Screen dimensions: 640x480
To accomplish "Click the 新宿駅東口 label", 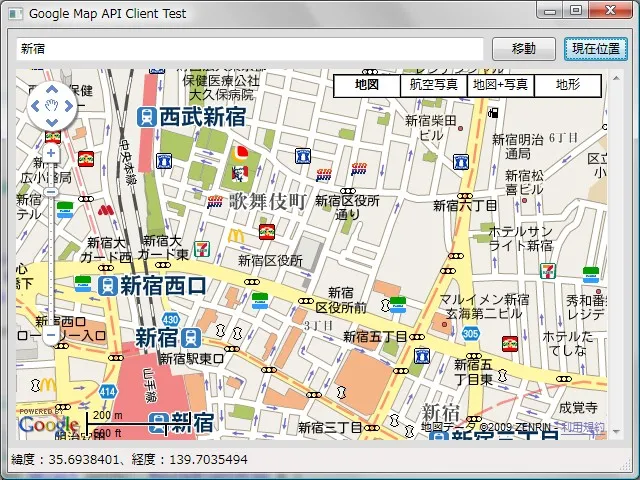I will 191,359.
